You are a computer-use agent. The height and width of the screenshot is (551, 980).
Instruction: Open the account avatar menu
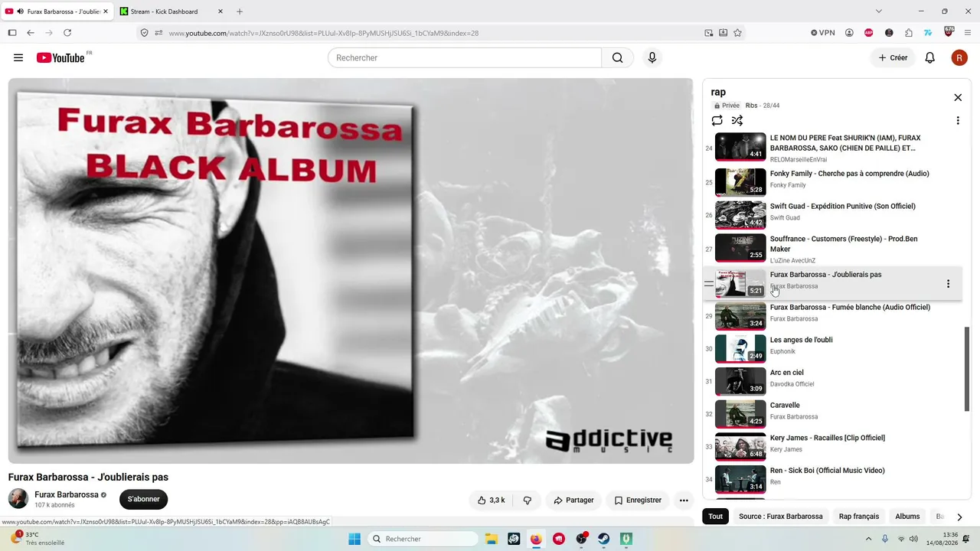click(x=959, y=57)
